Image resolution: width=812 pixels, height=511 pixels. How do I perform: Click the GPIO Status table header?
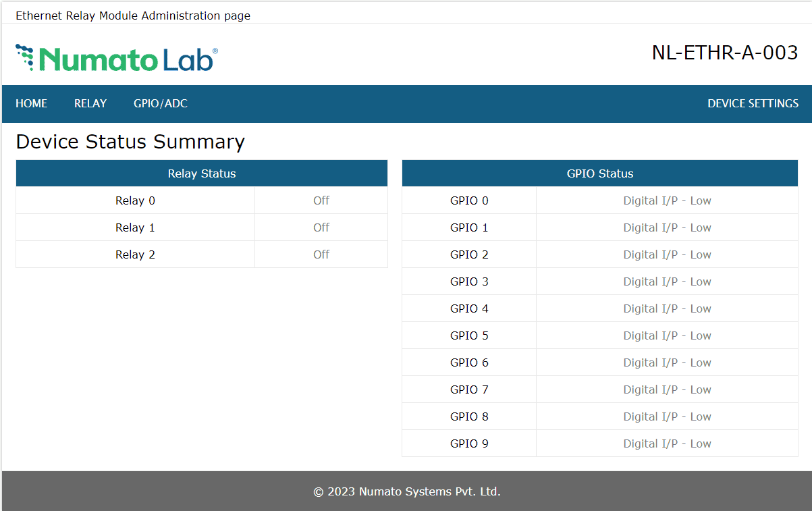click(x=600, y=173)
